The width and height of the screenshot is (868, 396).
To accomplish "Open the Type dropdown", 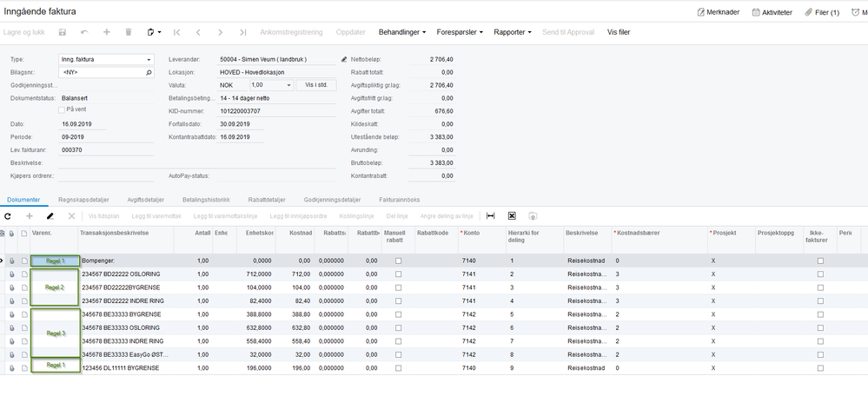I will click(149, 60).
